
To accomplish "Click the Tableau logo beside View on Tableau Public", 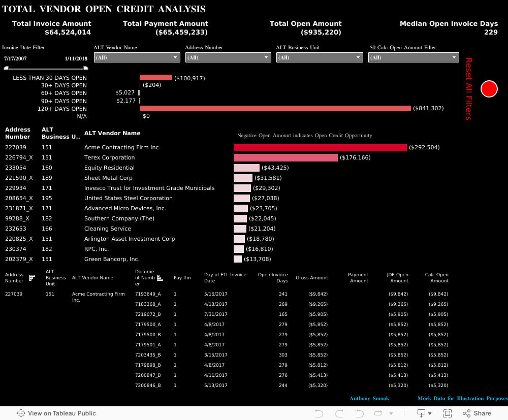I will 21,413.
